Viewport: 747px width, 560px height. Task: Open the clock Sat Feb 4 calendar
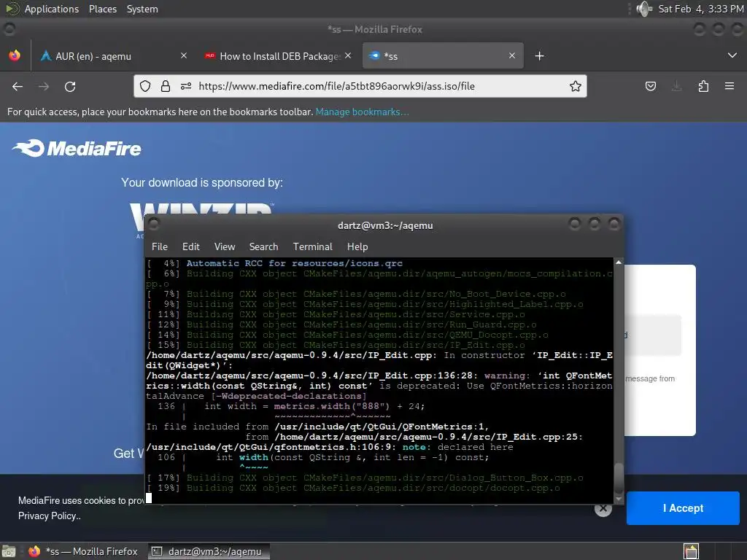coord(701,9)
